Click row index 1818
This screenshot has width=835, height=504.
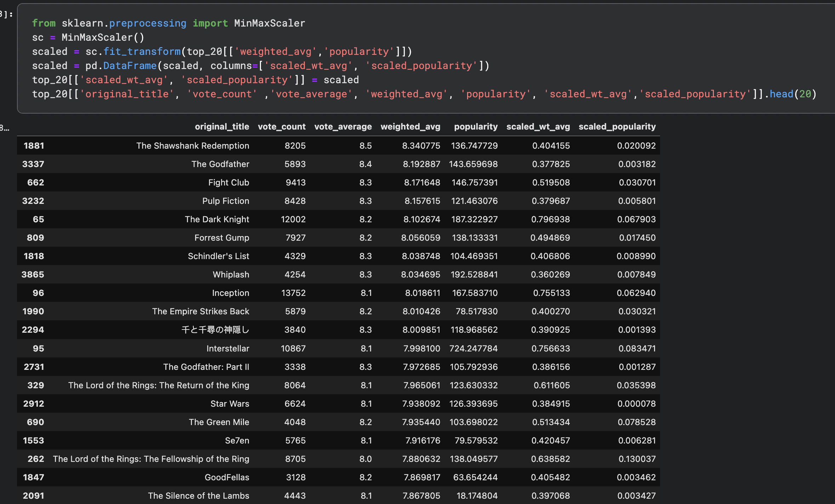click(x=34, y=256)
